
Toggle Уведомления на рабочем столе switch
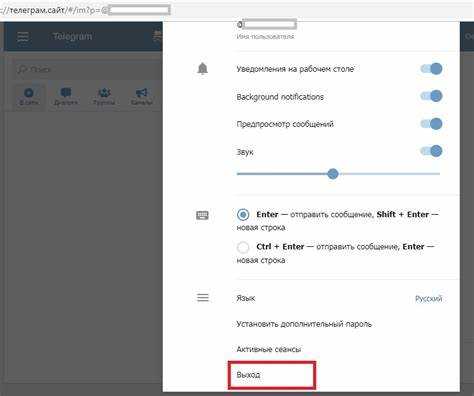click(431, 69)
